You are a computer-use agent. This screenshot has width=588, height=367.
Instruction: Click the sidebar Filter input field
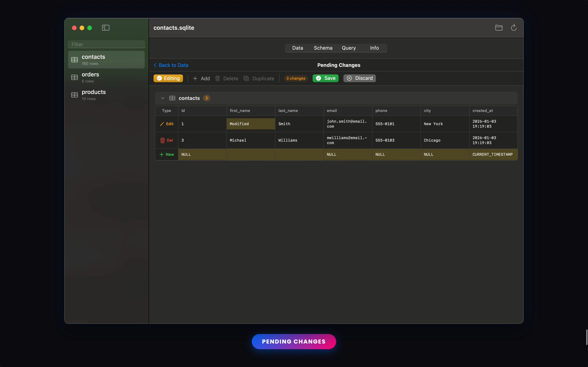[106, 44]
